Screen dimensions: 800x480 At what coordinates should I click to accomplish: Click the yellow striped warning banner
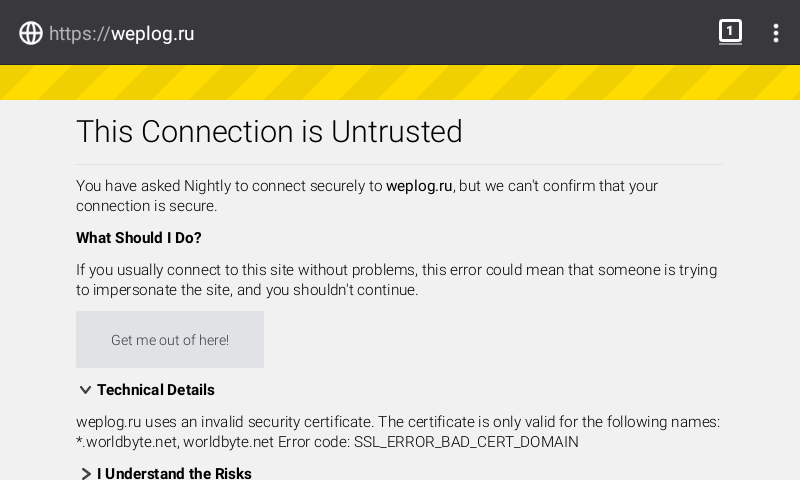click(x=400, y=83)
